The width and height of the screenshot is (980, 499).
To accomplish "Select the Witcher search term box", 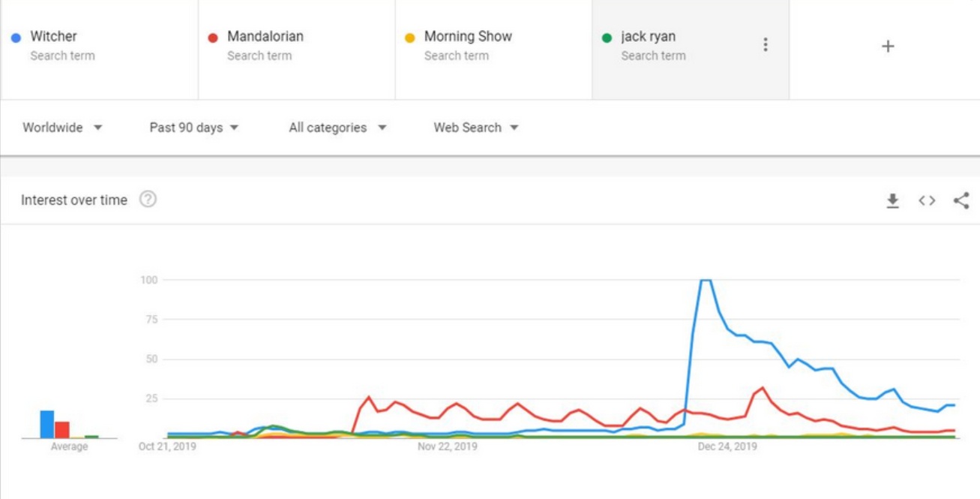I will point(99,45).
